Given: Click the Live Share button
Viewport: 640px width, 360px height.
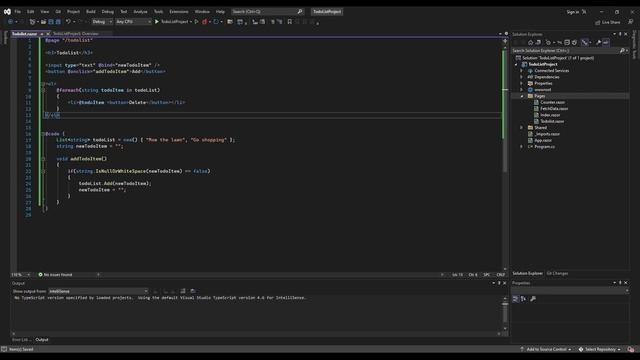Looking at the screenshot, I should pyautogui.click(x=608, y=22).
